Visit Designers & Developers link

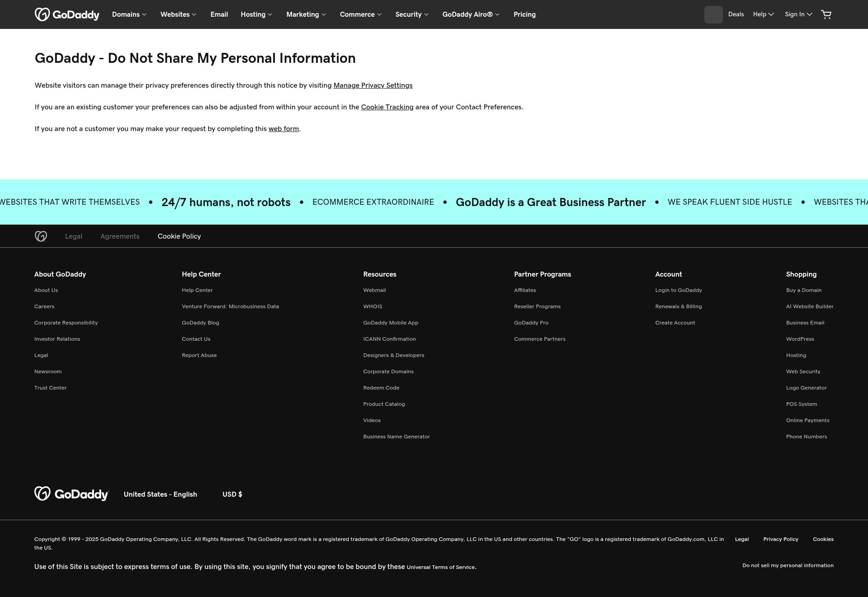[x=393, y=355]
